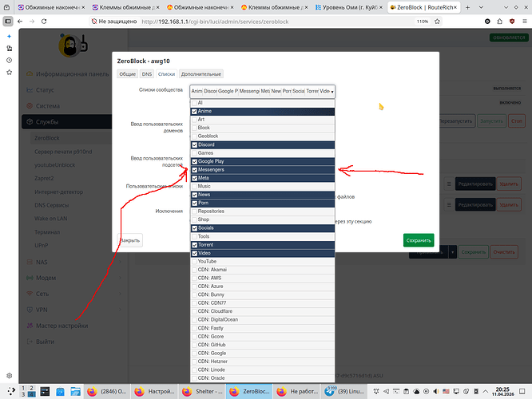Click the 110% zoom indicator
The image size is (532, 399).
click(x=422, y=22)
